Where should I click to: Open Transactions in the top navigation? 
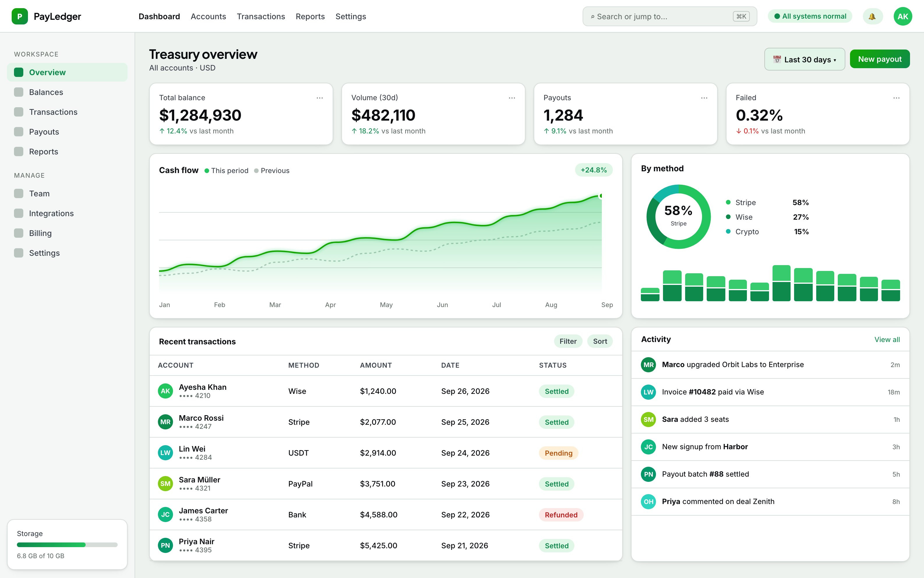click(261, 16)
